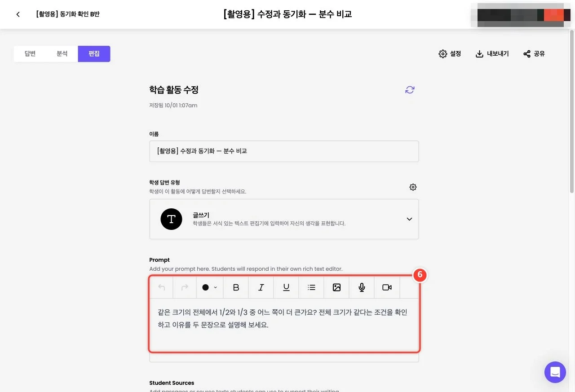Click the 내보내기 export button

pos(492,54)
